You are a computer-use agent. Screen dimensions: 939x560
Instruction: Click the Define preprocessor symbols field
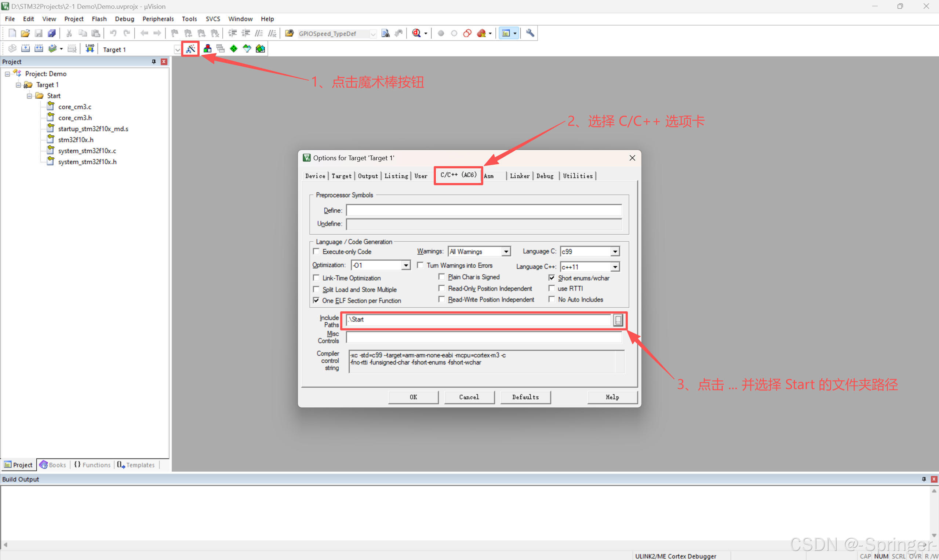[x=484, y=210]
